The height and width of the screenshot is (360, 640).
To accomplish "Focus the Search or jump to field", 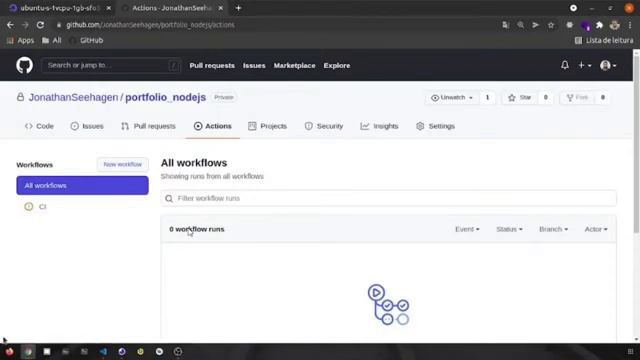I will [111, 65].
